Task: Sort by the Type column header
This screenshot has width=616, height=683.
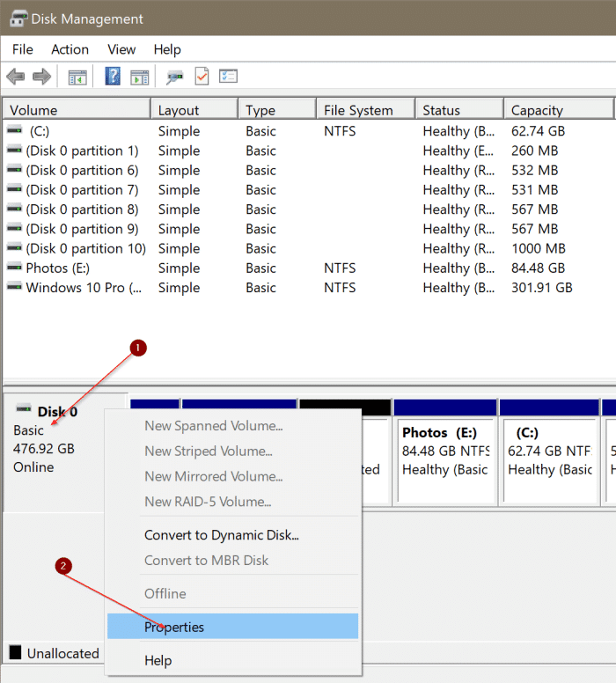Action: (x=277, y=110)
